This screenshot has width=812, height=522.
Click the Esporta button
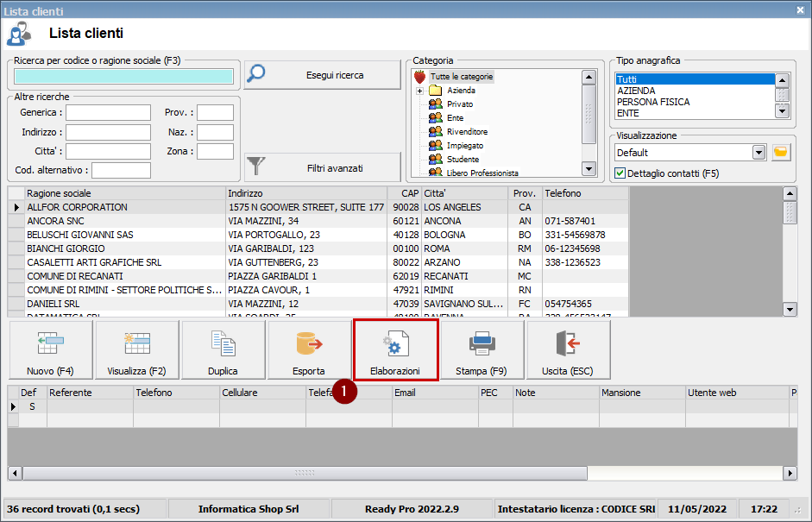[x=309, y=350]
